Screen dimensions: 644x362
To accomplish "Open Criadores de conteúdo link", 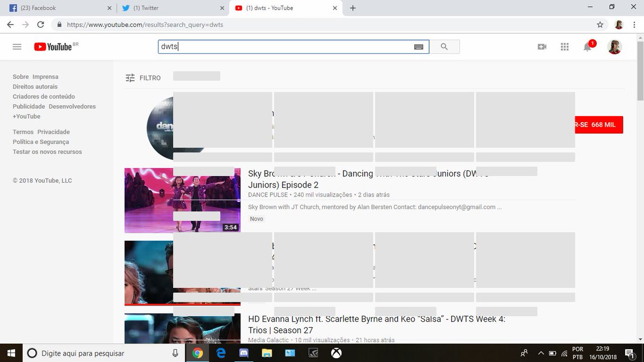I will coord(44,97).
